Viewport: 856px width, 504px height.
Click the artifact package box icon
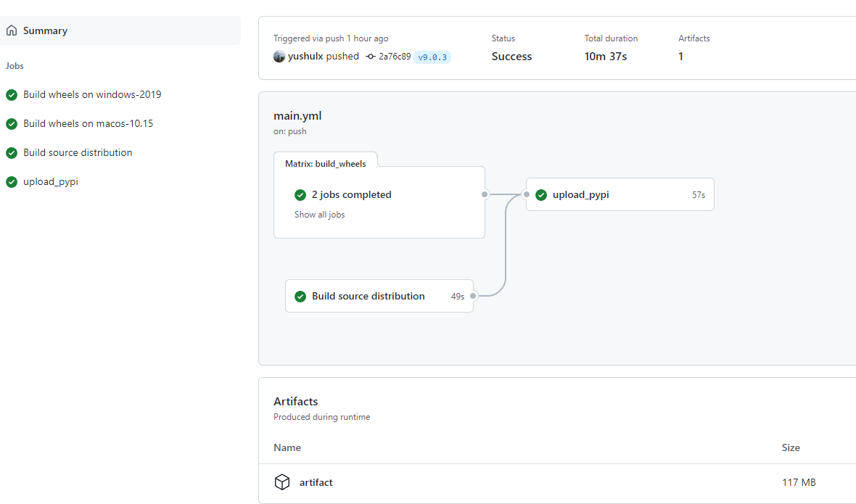[x=282, y=482]
